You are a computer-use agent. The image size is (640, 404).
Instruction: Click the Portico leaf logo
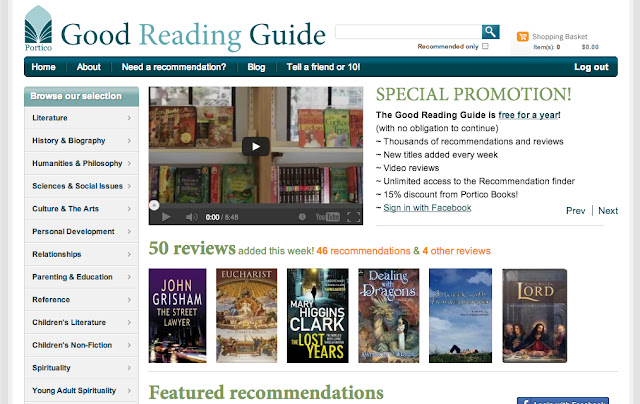(x=38, y=28)
